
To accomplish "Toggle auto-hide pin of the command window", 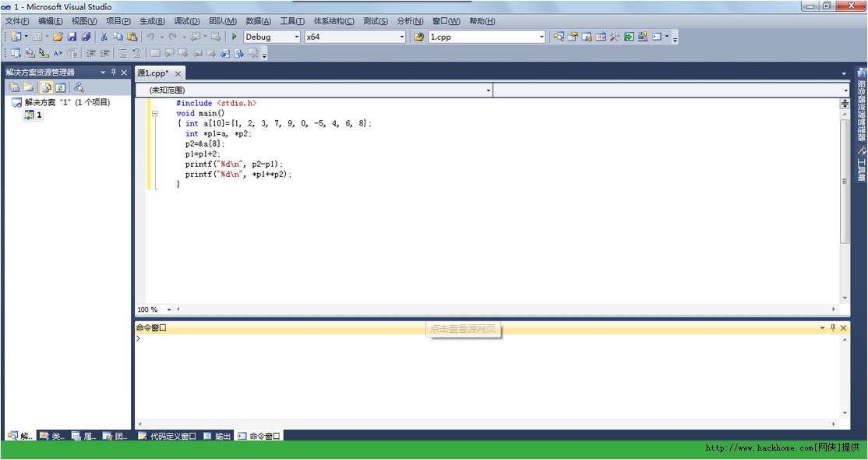I will click(833, 328).
